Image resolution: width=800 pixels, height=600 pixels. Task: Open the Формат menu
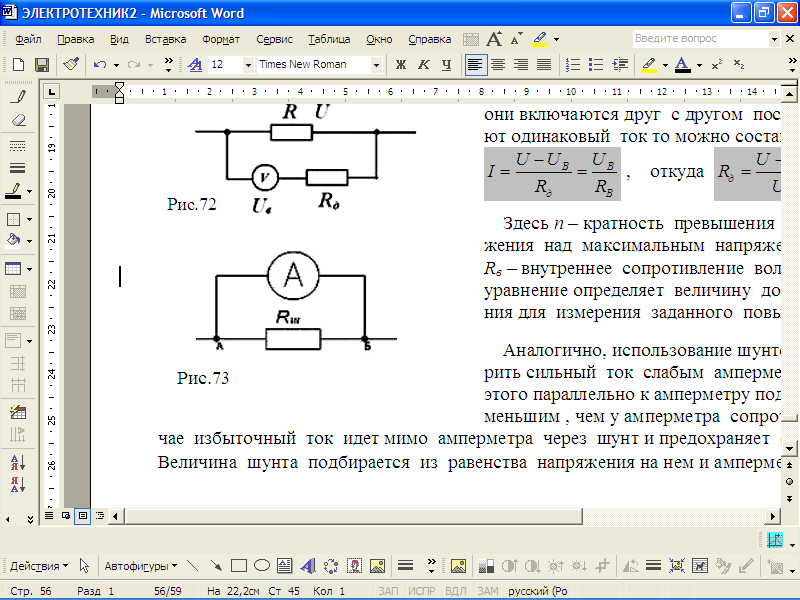(x=221, y=39)
